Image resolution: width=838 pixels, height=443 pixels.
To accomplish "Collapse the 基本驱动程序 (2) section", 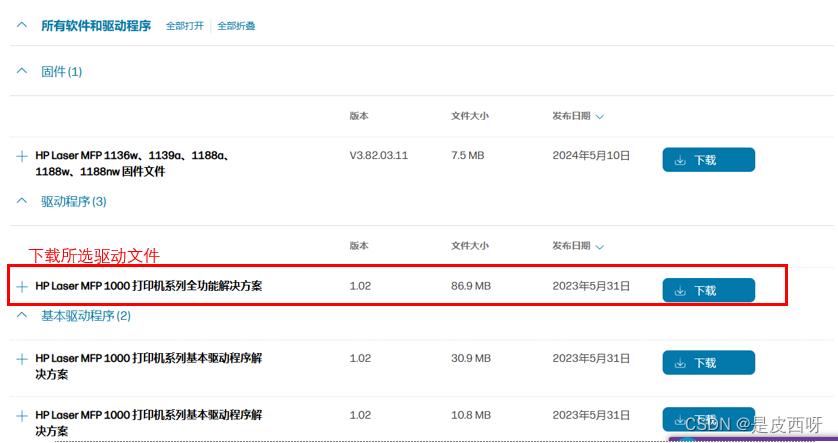I will click(22, 315).
